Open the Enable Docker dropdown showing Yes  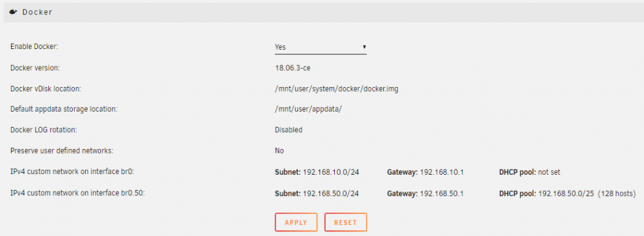coord(320,47)
